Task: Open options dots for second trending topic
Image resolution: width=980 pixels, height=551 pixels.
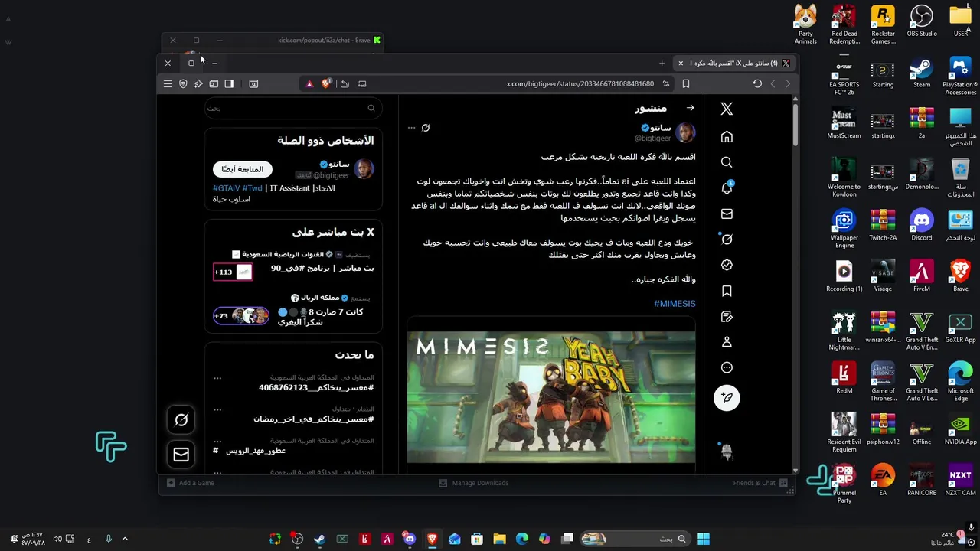Action: [217, 409]
